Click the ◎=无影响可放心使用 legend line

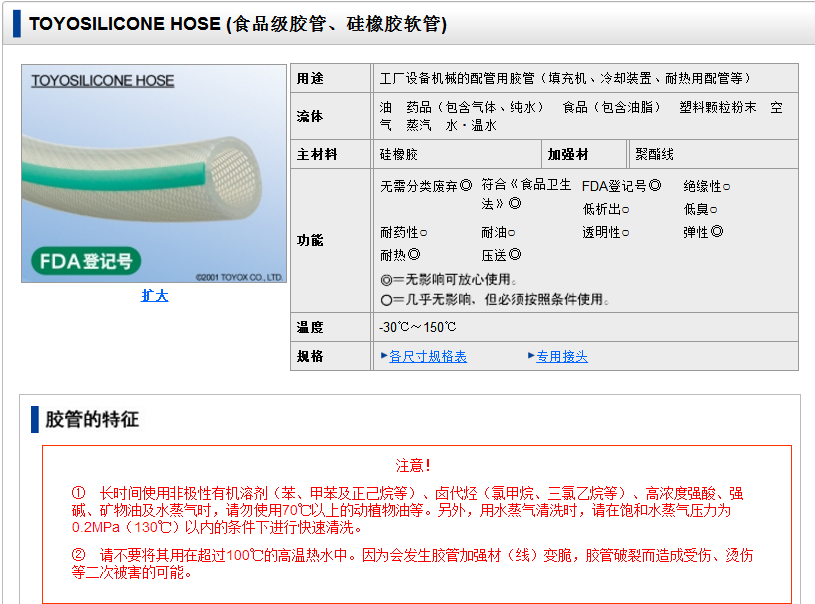pos(449,280)
